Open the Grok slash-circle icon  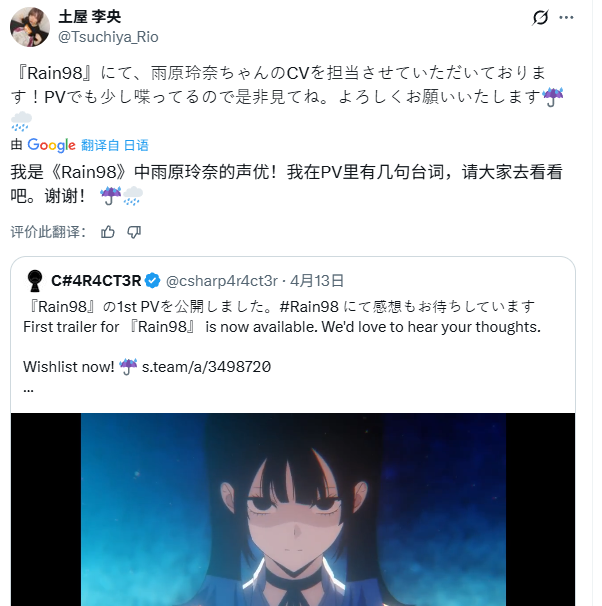click(x=540, y=17)
